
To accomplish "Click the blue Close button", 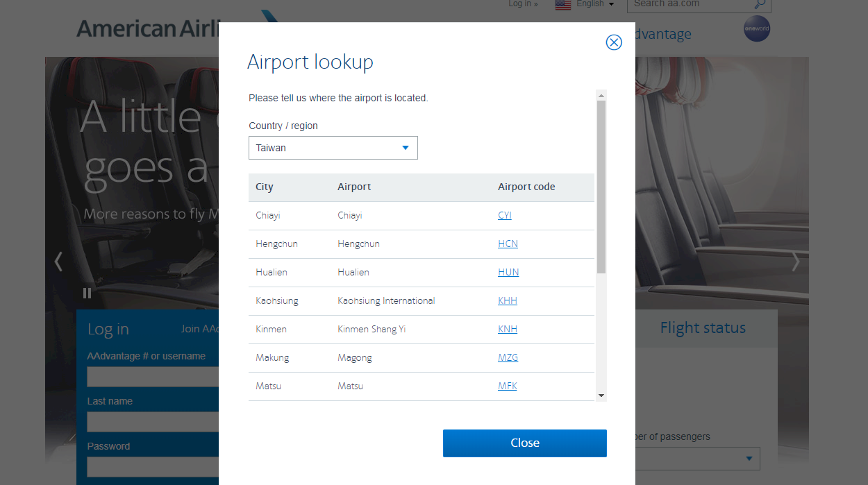I will pos(525,443).
